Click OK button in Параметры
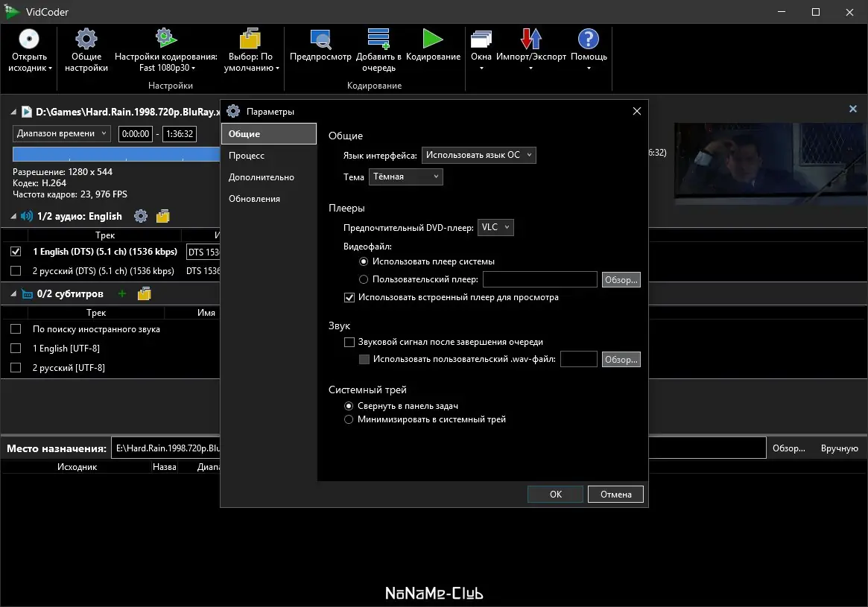The image size is (868, 607). [555, 494]
